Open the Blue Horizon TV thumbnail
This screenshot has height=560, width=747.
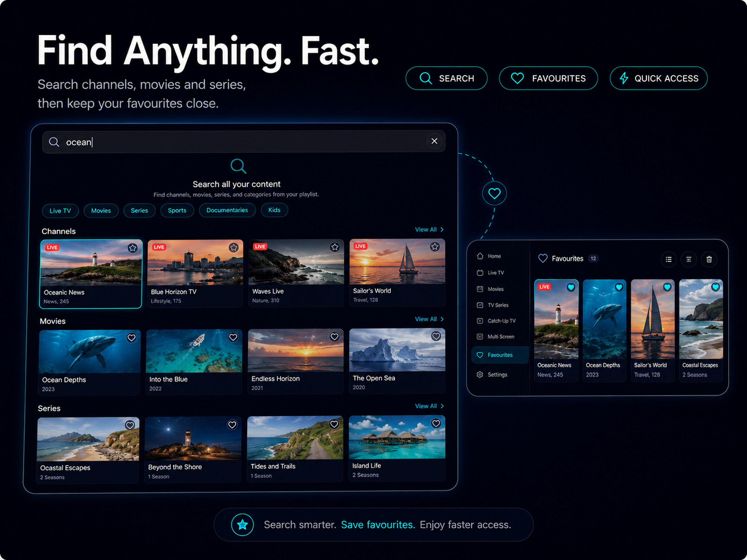point(195,263)
